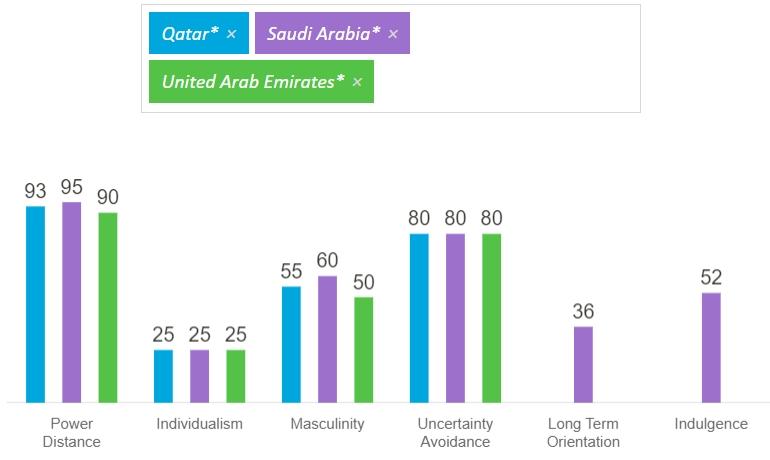
Task: Select the Qatar* country tag
Action: coord(190,34)
